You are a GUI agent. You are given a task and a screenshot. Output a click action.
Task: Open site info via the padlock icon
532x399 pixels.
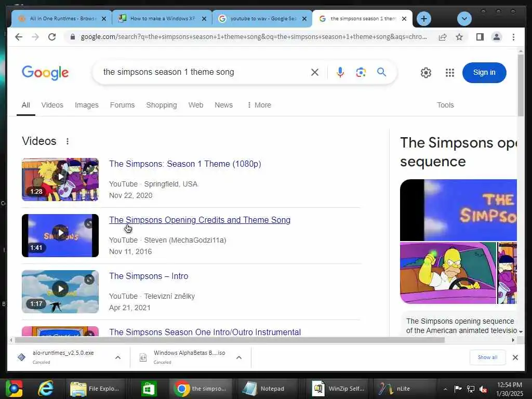click(x=72, y=37)
